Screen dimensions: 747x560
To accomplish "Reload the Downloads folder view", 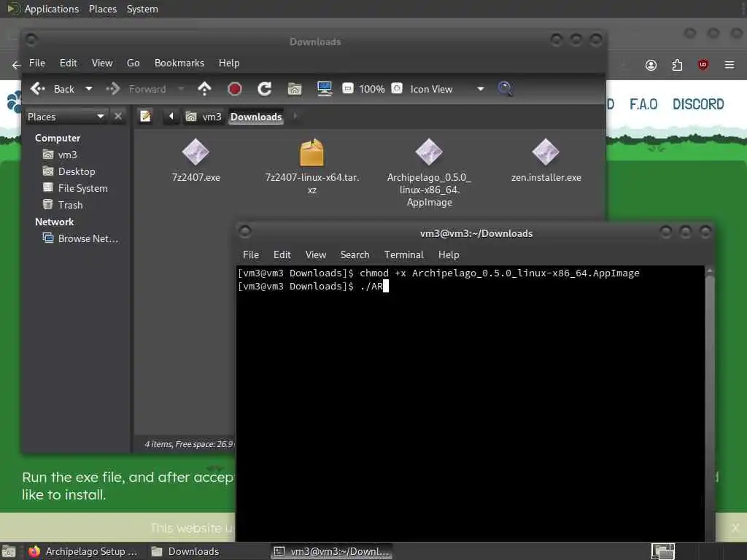I will click(264, 89).
